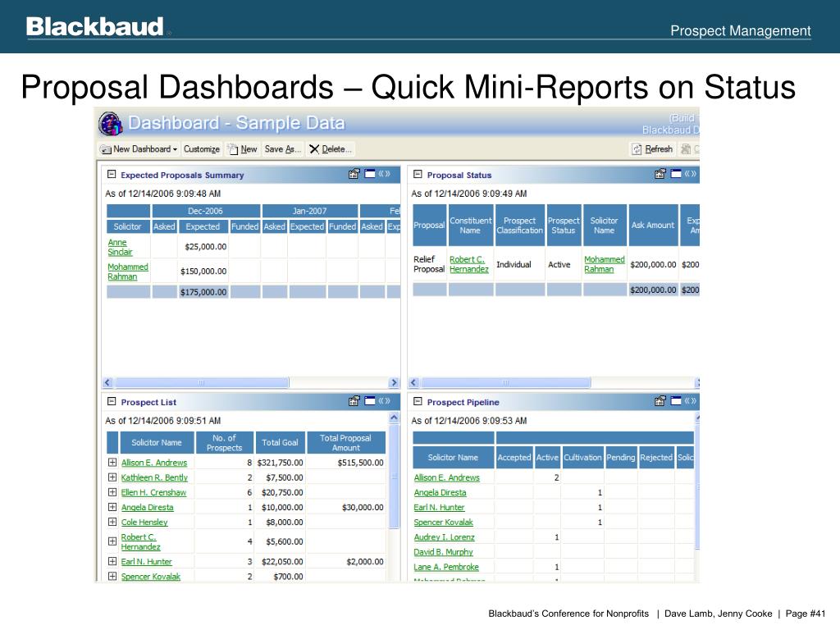Click the Refresh button
Screen dimensions: 840x630
click(652, 149)
